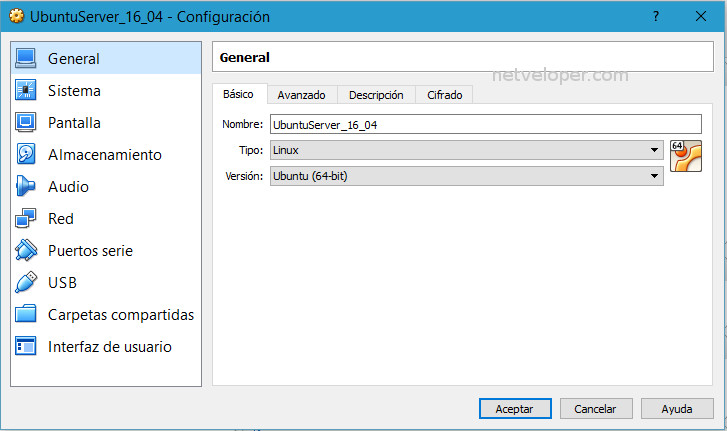The image size is (727, 431).
Task: Close the Configuración dialog window
Action: click(x=701, y=16)
